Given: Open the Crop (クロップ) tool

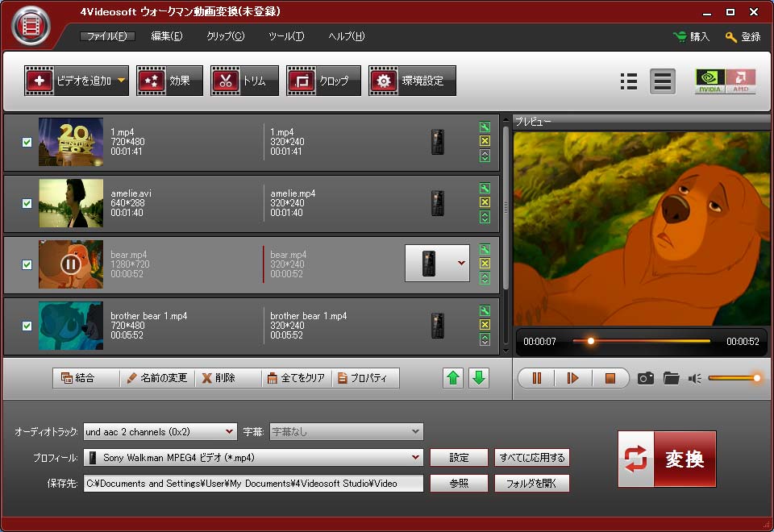Looking at the screenshot, I should tap(323, 81).
